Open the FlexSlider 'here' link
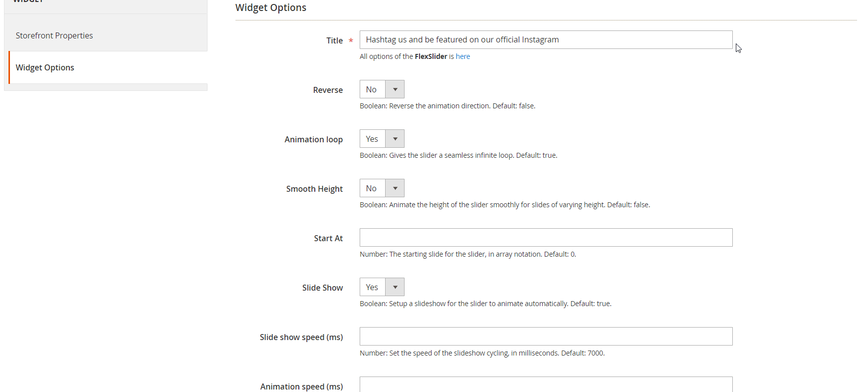 [x=462, y=56]
